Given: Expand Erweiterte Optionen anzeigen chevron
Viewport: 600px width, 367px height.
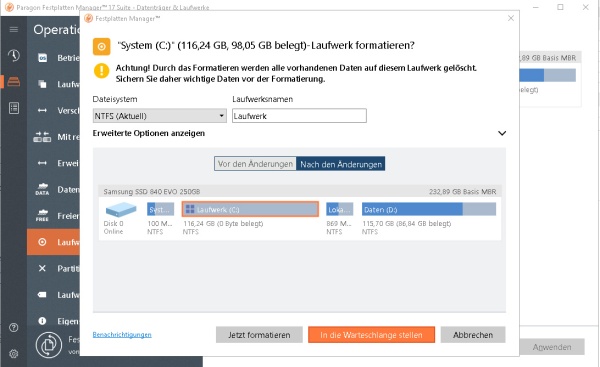Looking at the screenshot, I should pos(502,133).
